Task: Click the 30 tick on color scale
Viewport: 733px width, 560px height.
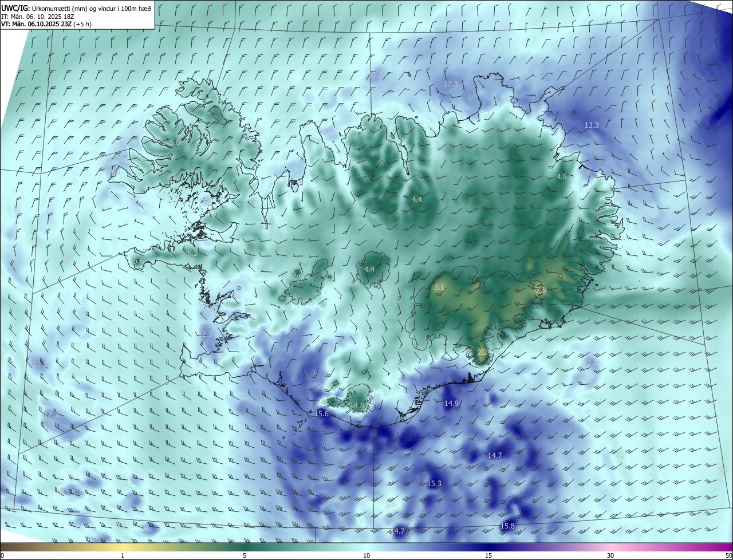Action: 610,555
